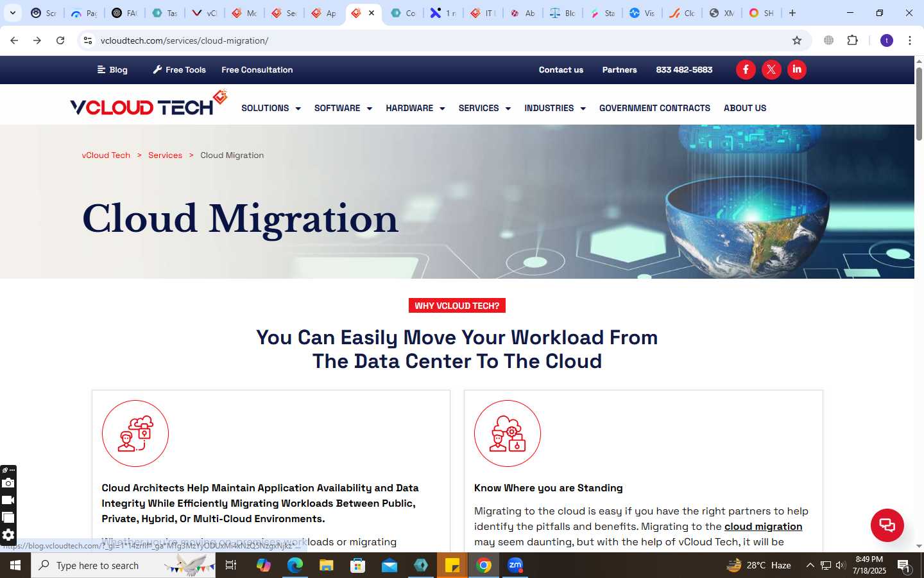Select the 'Cloud Migration' breadcrumb text
The width and height of the screenshot is (924, 578).
tap(232, 155)
